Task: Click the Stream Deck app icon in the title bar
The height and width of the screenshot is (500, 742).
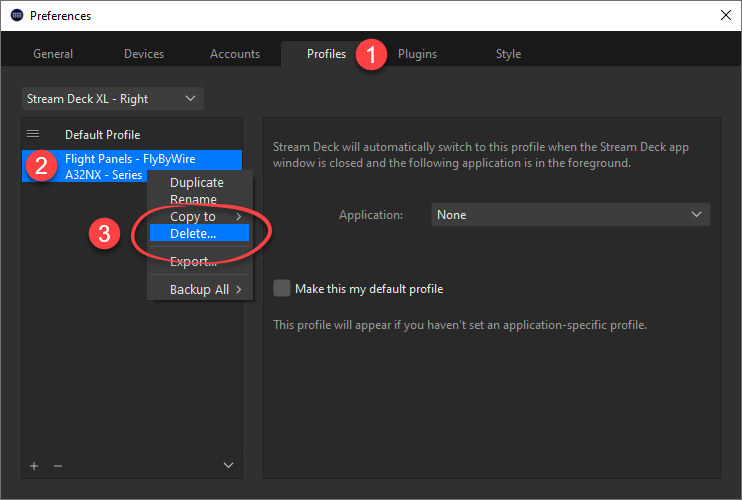Action: pyautogui.click(x=17, y=15)
